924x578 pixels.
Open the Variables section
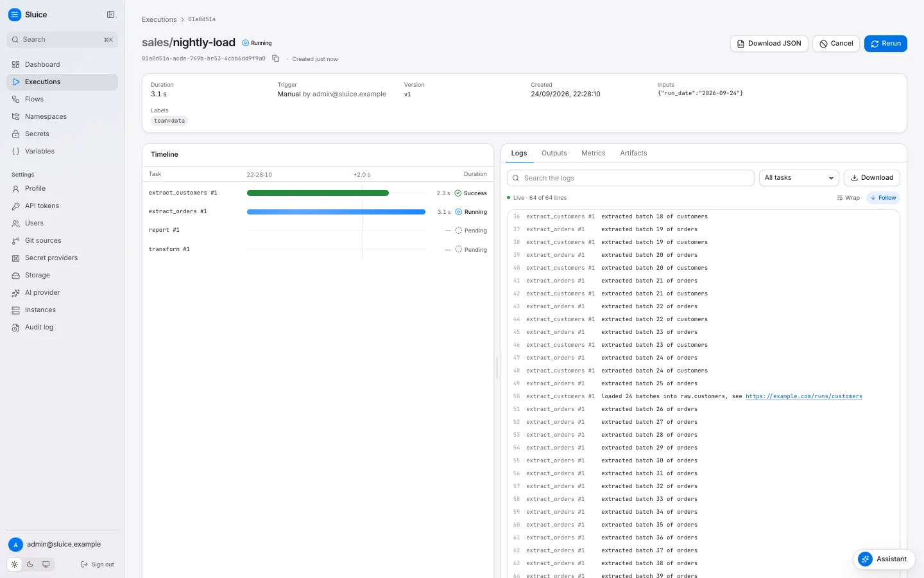(62, 151)
